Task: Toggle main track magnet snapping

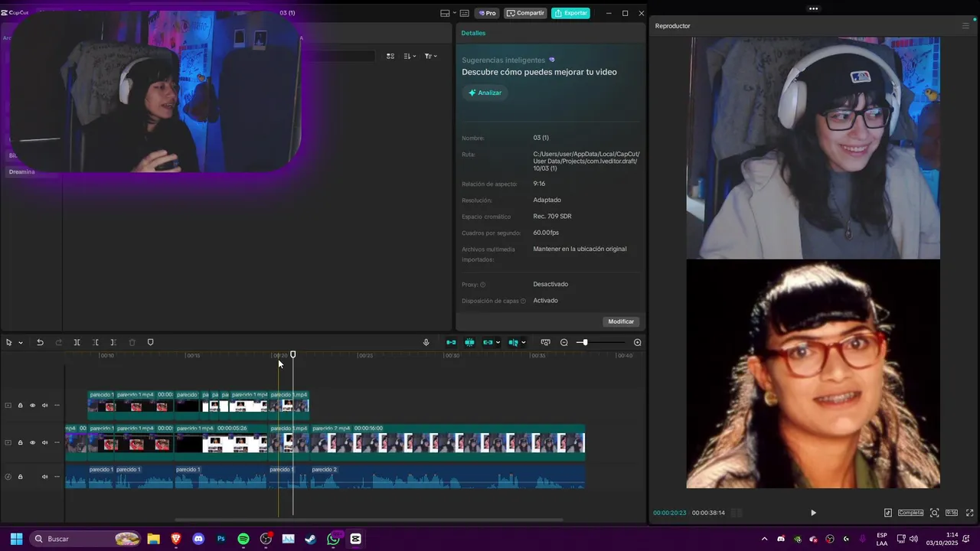Action: (x=451, y=342)
